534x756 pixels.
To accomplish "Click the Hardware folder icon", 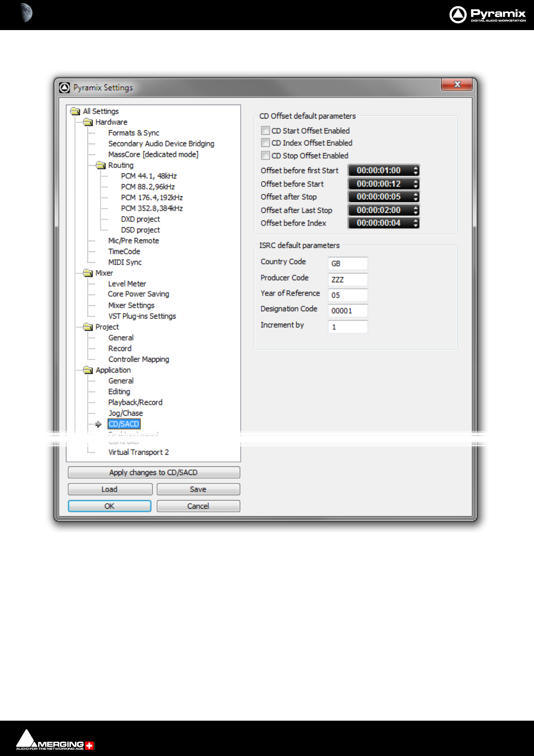I will tap(88, 122).
